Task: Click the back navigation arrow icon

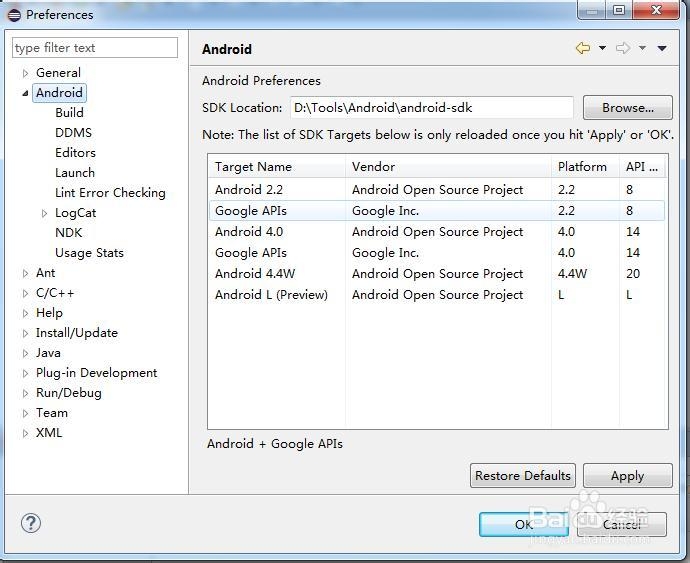Action: tap(583, 48)
